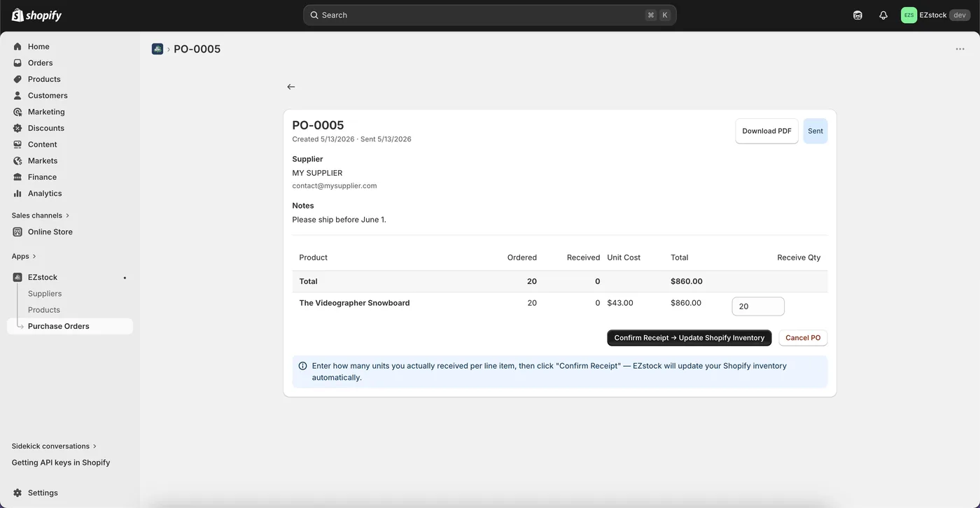
Task: Click the Marketing target icon
Action: (17, 112)
